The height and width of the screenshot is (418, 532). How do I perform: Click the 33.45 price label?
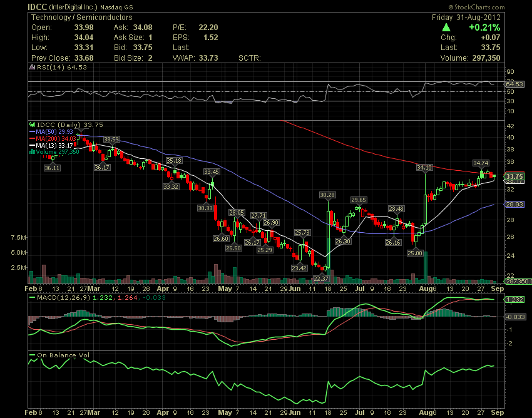tap(212, 172)
